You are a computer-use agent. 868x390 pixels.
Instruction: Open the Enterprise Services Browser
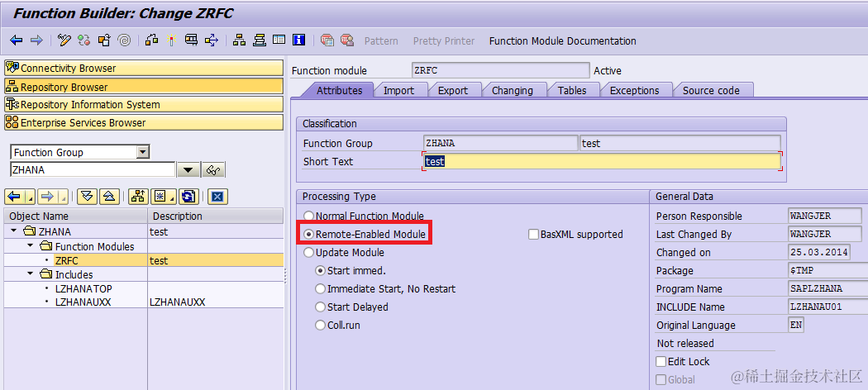point(144,123)
